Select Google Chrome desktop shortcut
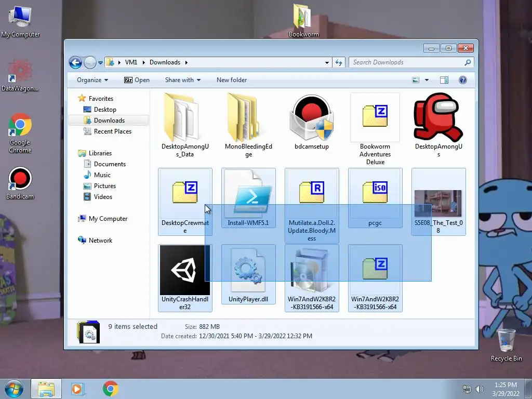Screen dimensions: 532x399 [20, 134]
